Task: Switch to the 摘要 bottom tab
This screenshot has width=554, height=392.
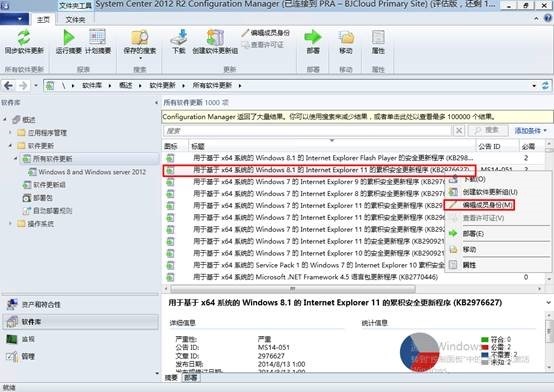Action: point(171,378)
